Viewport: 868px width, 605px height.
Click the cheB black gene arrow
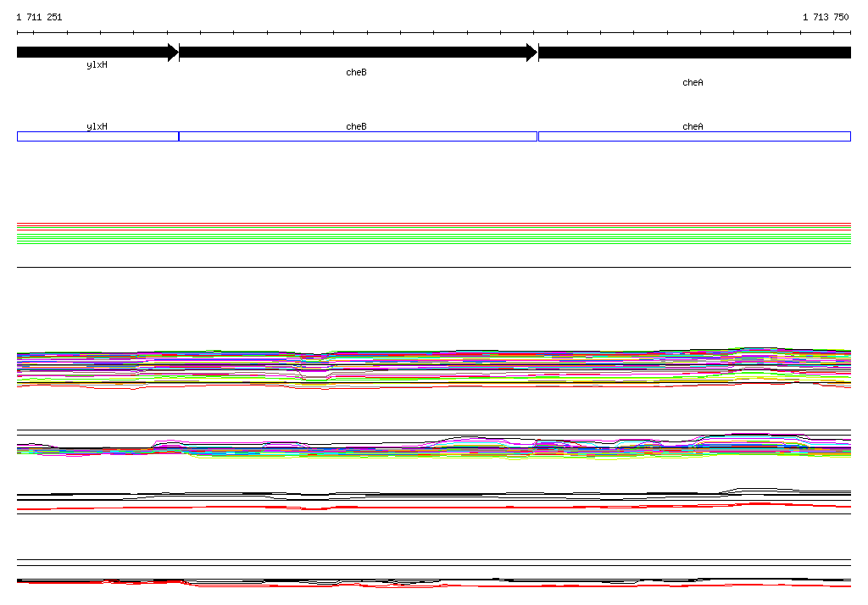point(359,53)
